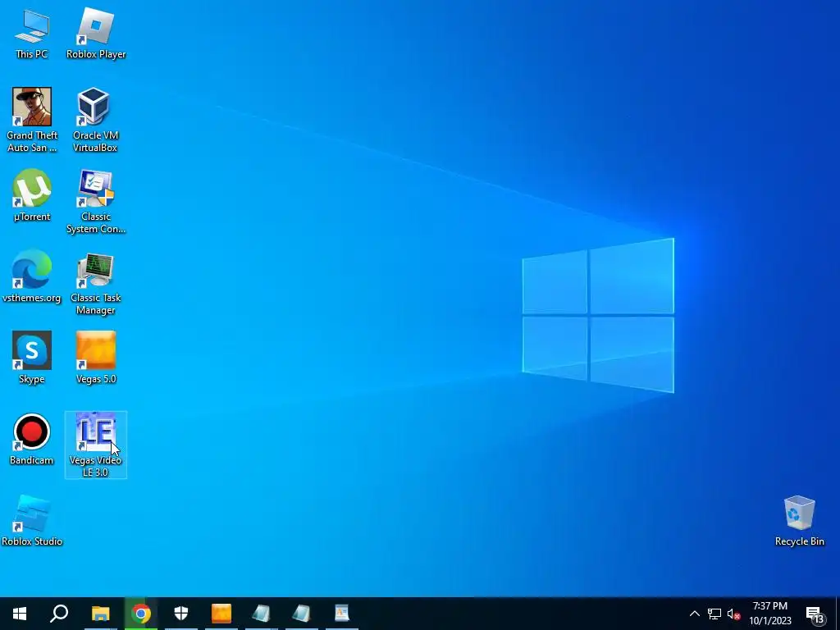Open the Windows Start menu
This screenshot has width=840, height=630.
[20, 614]
